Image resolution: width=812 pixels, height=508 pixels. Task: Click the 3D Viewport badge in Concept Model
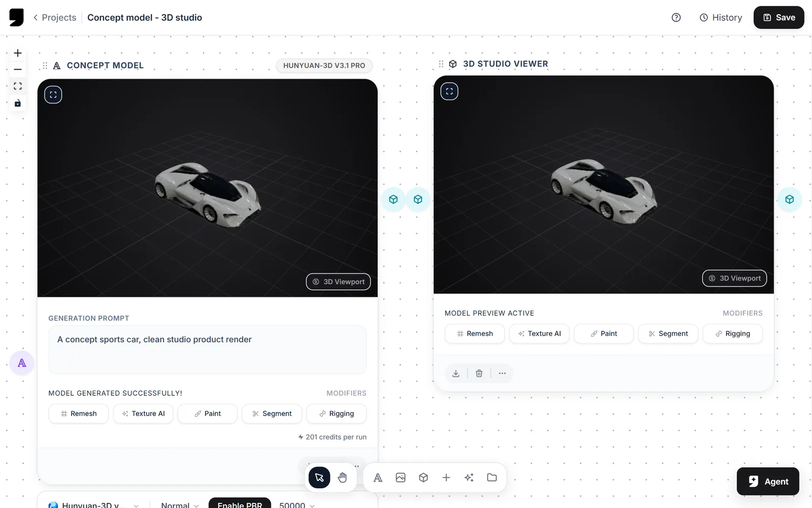click(339, 282)
